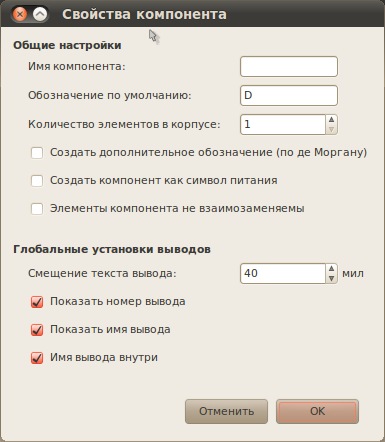This screenshot has width=385, height=442.
Task: Decrease the Смещение текста вывода value
Action: pyautogui.click(x=331, y=278)
